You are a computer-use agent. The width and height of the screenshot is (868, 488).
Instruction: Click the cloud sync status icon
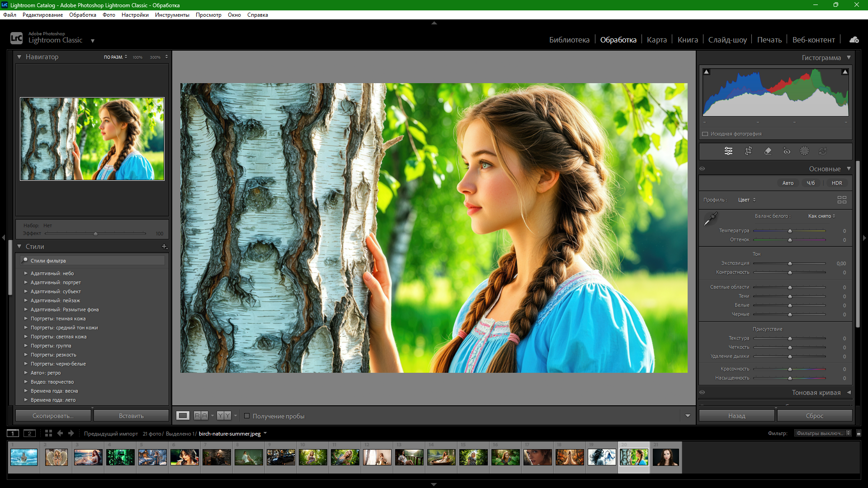click(854, 40)
